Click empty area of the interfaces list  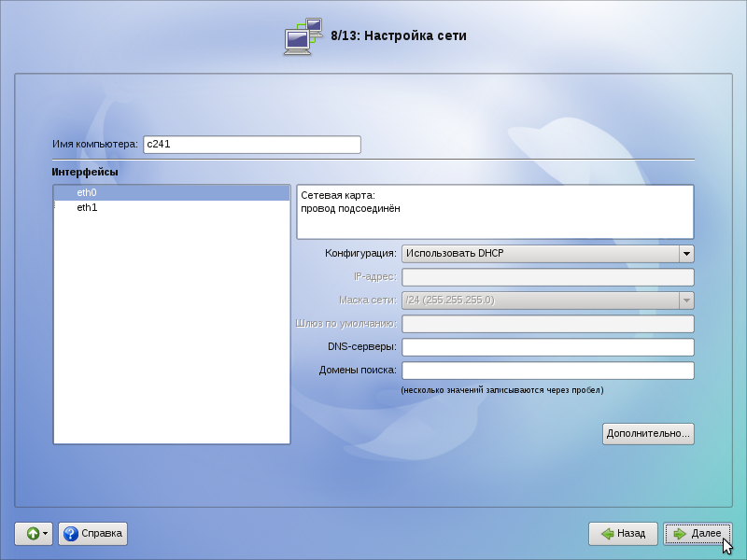click(x=172, y=327)
